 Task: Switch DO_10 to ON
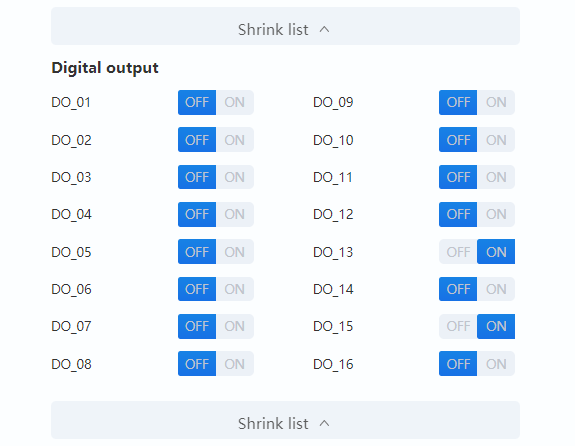(x=496, y=140)
